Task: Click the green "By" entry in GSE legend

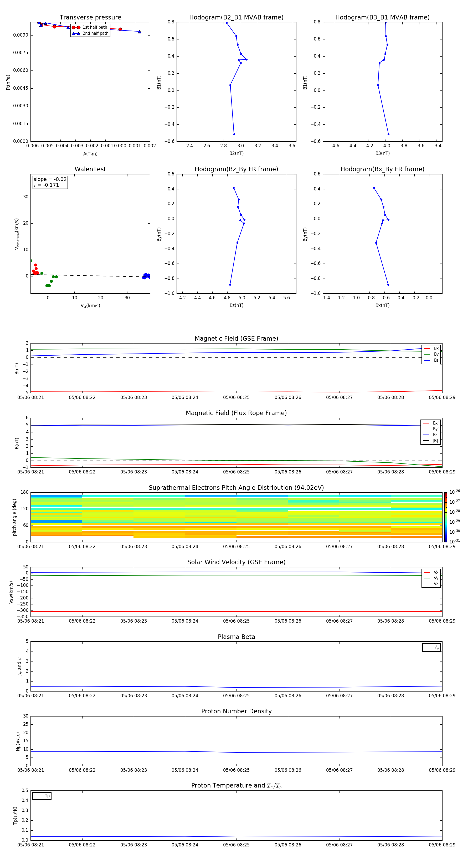Action: 431,354
